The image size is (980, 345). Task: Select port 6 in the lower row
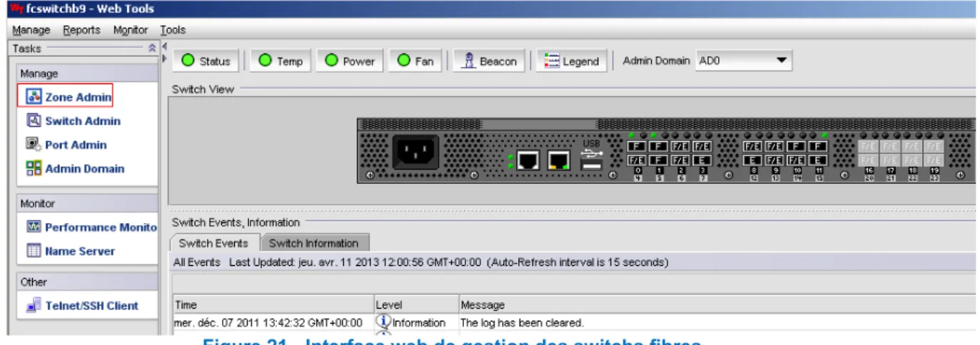point(680,160)
